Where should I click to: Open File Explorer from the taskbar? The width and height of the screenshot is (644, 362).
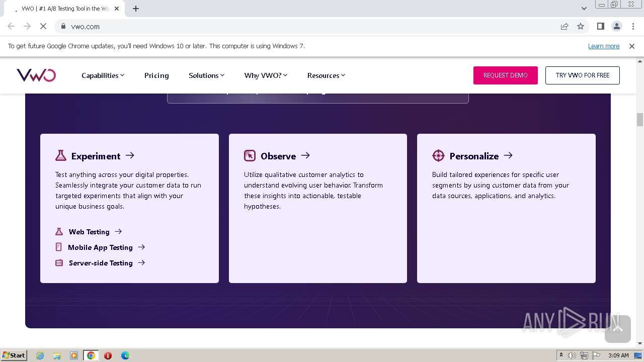(x=57, y=355)
